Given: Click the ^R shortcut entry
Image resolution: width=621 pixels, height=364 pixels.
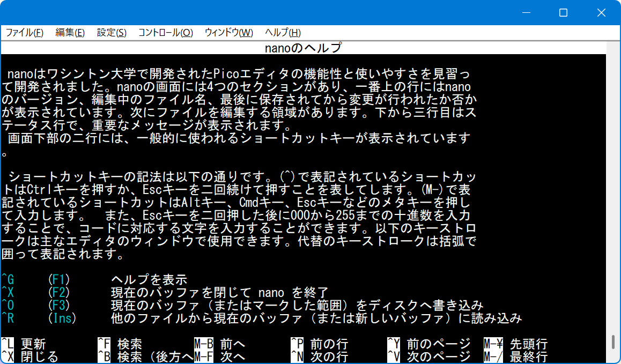Looking at the screenshot, I should (8, 318).
